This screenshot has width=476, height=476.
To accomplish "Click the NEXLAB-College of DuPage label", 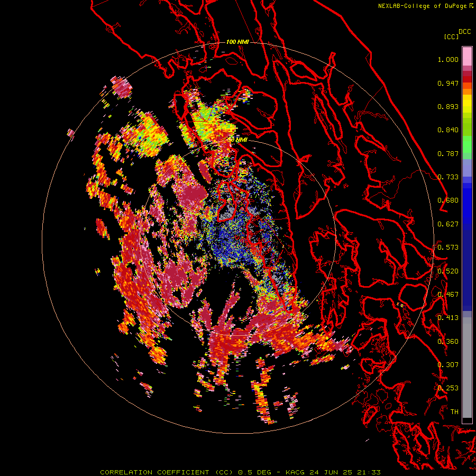I will tap(422, 6).
